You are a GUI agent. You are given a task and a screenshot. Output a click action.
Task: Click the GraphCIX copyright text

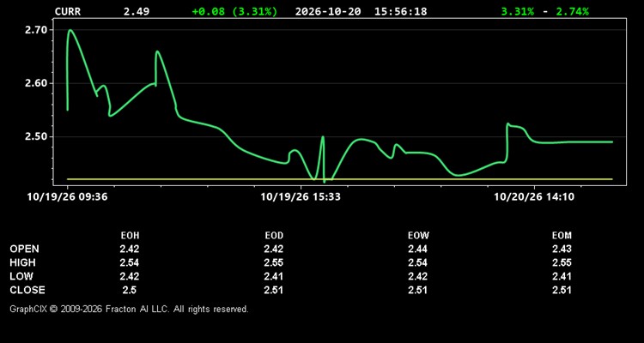tap(129, 309)
